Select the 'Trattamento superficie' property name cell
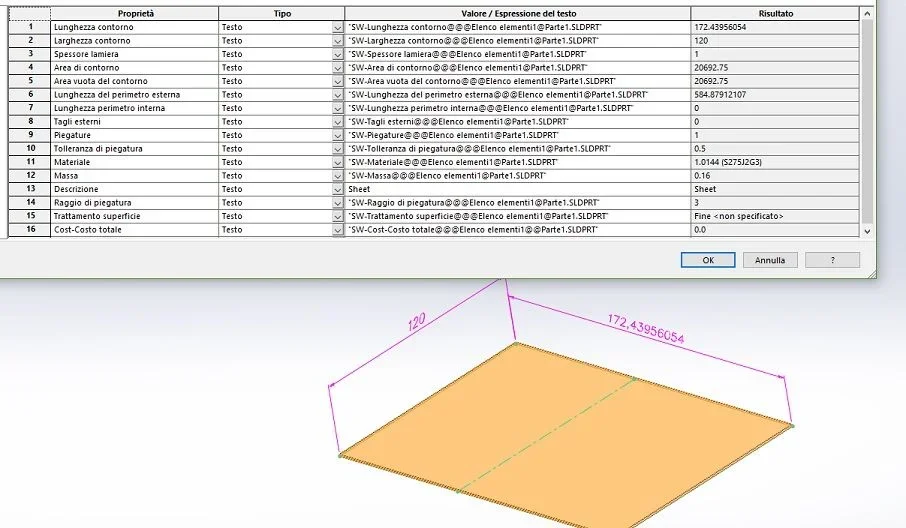This screenshot has height=528, width=906. [x=135, y=216]
